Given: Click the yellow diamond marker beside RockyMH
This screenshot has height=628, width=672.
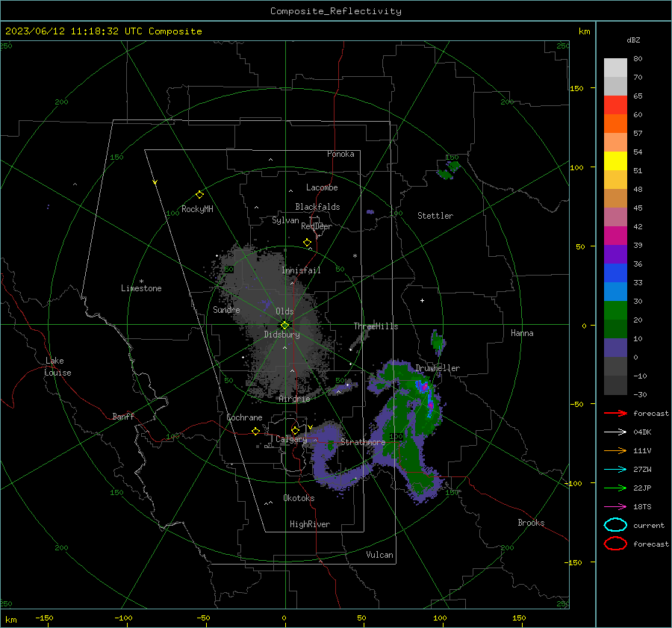Looking at the screenshot, I should [199, 195].
